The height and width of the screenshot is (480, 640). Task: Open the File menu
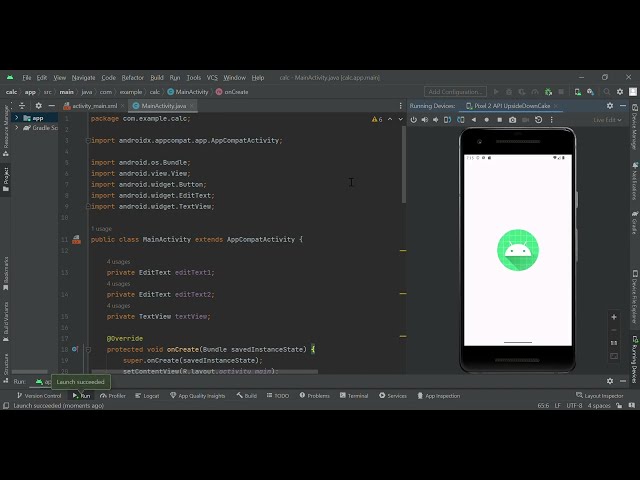pyautogui.click(x=27, y=78)
